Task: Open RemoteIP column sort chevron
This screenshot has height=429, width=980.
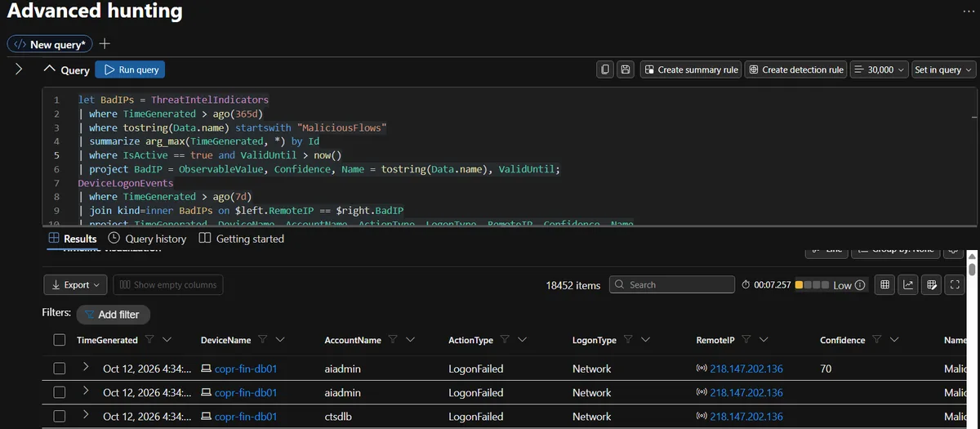Action: [x=764, y=340]
